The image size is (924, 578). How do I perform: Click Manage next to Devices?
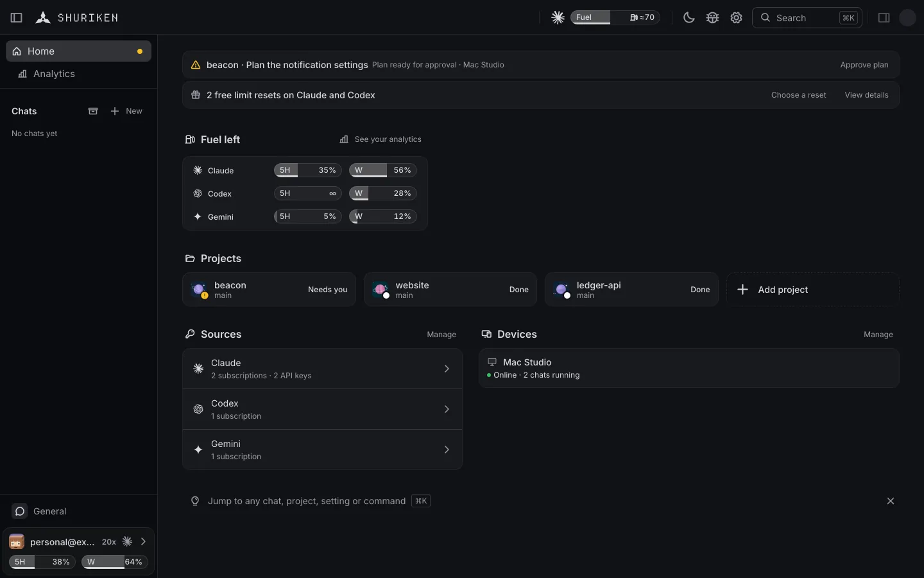(878, 335)
